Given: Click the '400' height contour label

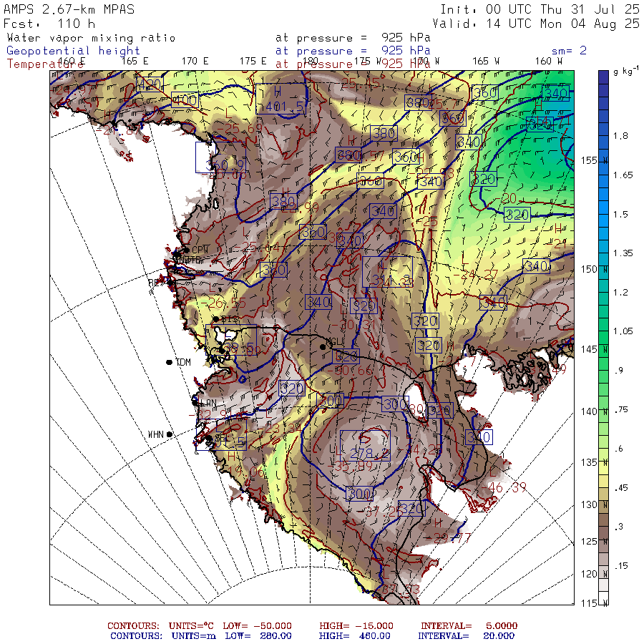Looking at the screenshot, I should click(185, 99).
